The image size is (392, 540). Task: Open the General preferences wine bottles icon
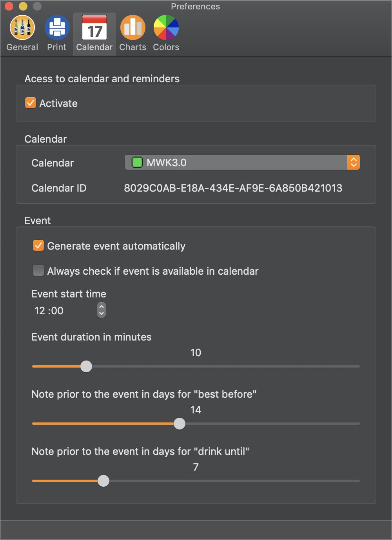(22, 27)
